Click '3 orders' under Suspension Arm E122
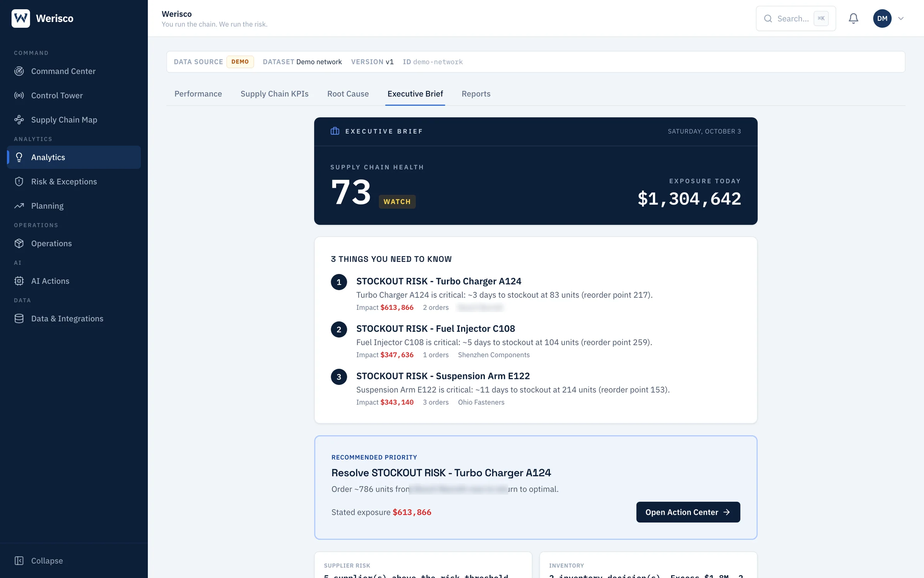Image resolution: width=924 pixels, height=578 pixels. (x=435, y=402)
